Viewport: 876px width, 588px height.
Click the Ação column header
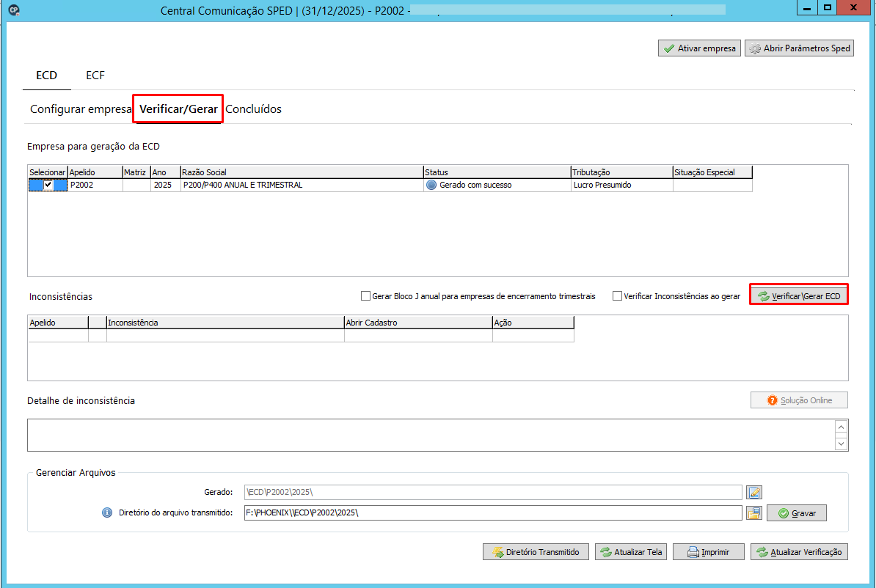pos(533,322)
